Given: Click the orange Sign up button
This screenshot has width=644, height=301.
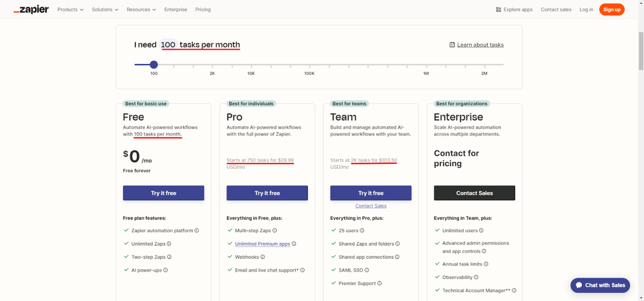Looking at the screenshot, I should (x=612, y=10).
